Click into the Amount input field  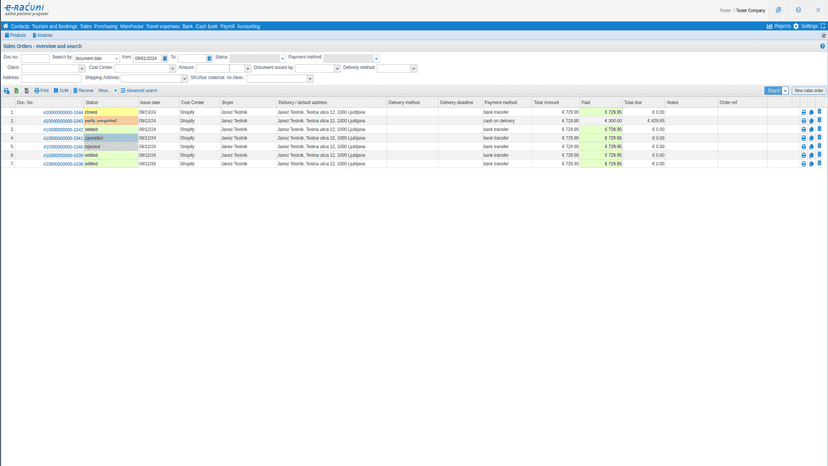coord(212,68)
